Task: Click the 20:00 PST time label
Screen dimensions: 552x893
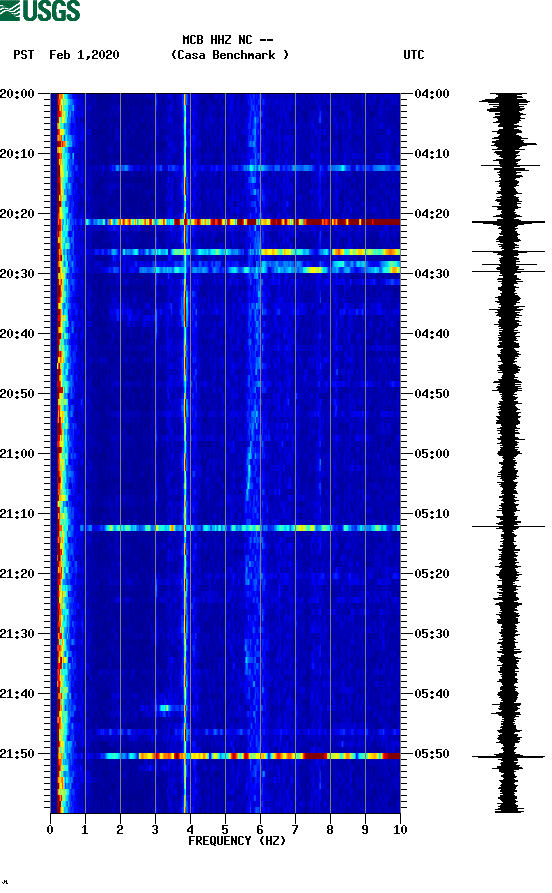Action: point(17,93)
